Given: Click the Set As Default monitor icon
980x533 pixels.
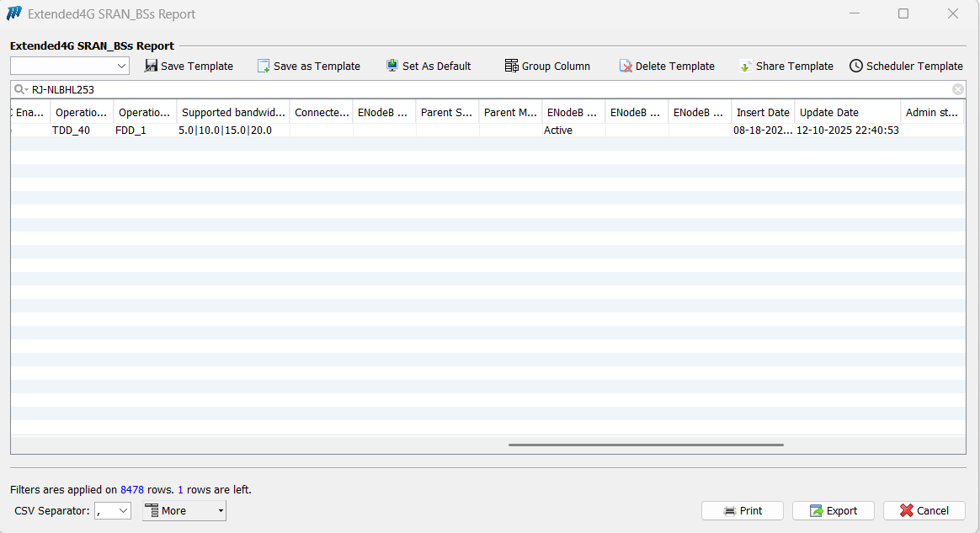Looking at the screenshot, I should pos(392,66).
